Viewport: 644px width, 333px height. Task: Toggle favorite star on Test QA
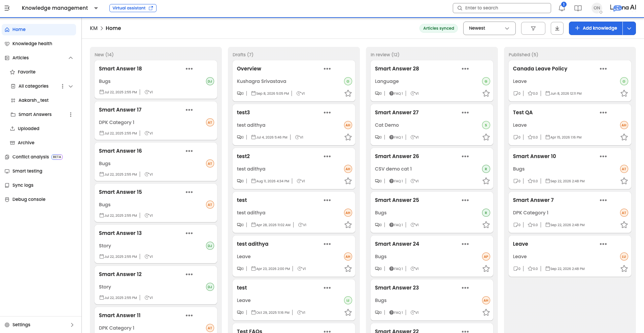click(624, 137)
